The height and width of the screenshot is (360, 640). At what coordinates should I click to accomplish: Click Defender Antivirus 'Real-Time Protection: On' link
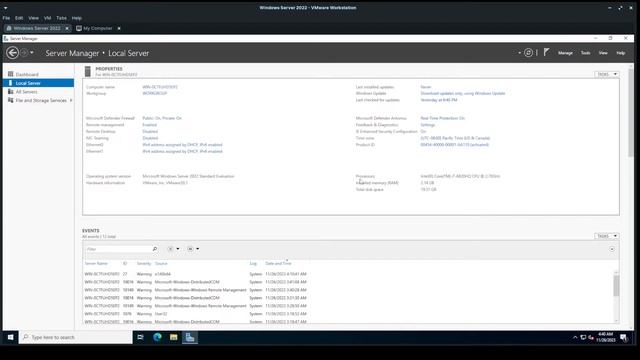442,118
